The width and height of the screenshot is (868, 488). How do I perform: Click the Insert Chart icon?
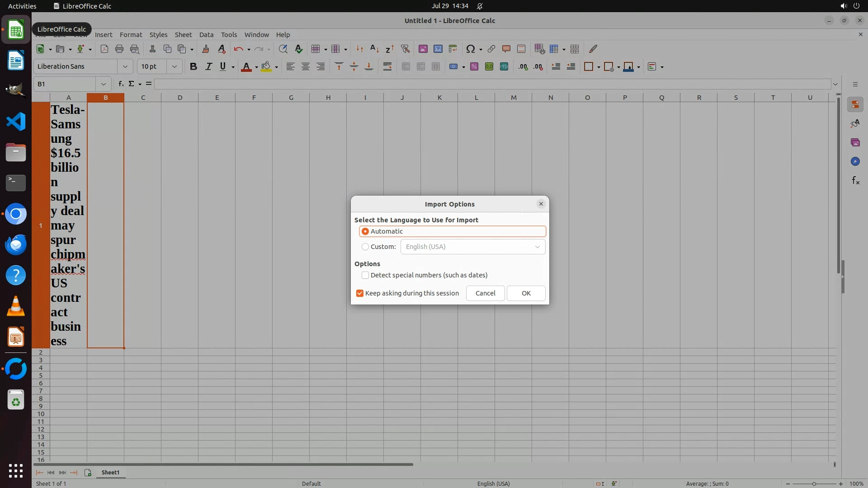(438, 49)
